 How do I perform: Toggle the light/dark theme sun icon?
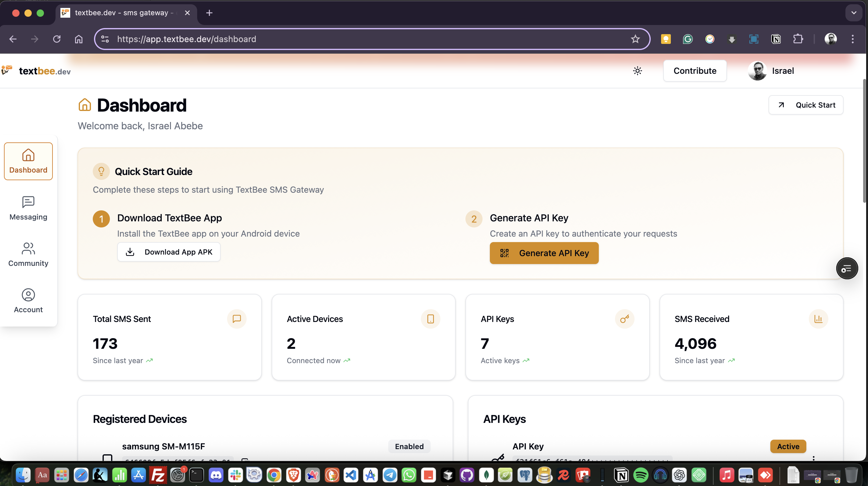(637, 71)
